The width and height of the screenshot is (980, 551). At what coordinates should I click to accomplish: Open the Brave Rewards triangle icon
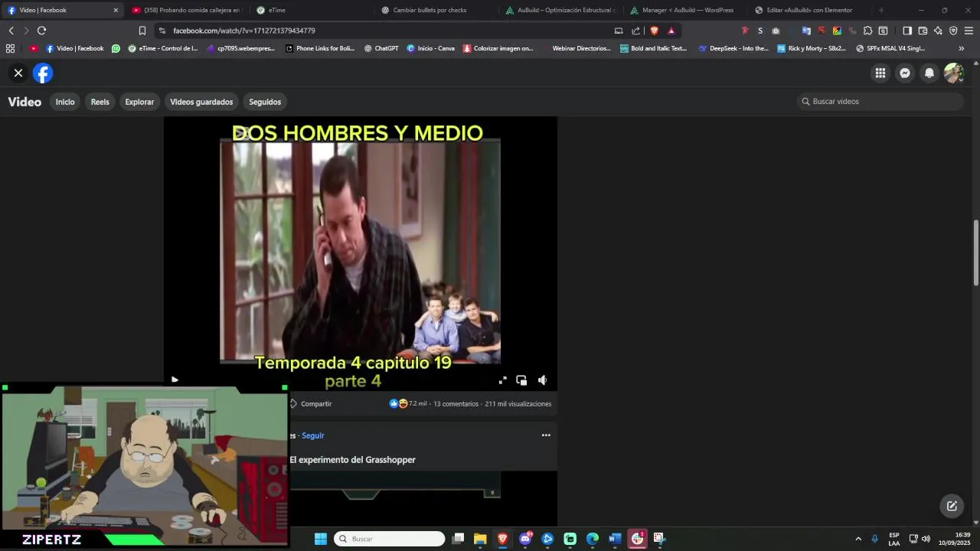click(671, 31)
